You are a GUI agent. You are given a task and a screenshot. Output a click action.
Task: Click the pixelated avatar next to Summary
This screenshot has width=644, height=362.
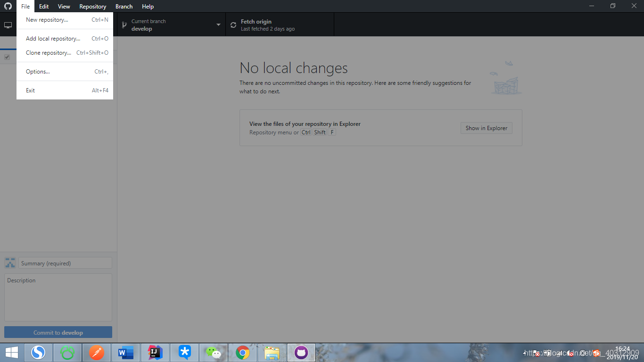point(10,263)
